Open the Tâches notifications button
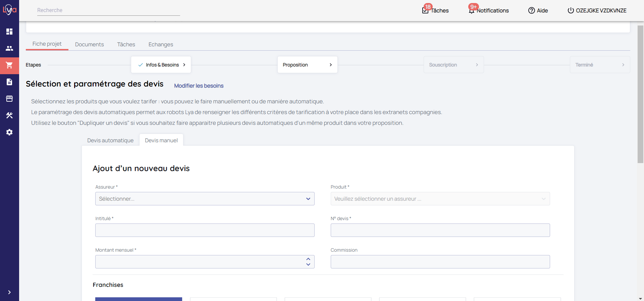644x301 pixels. (435, 10)
